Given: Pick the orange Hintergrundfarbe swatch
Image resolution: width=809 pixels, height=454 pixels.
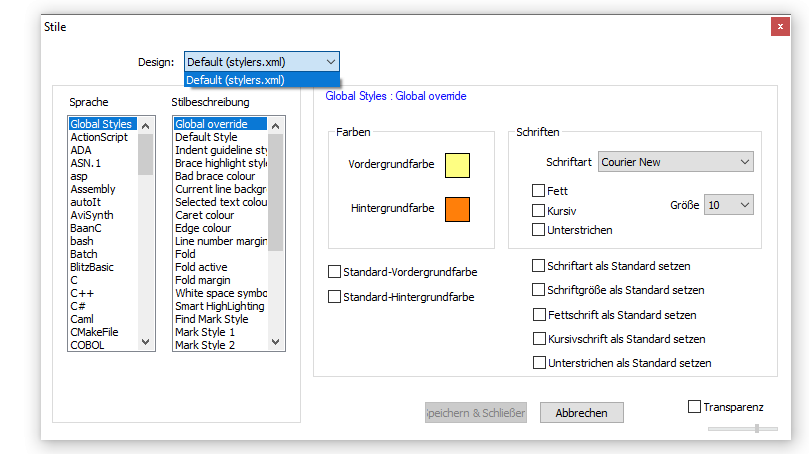Looking at the screenshot, I should click(x=457, y=209).
